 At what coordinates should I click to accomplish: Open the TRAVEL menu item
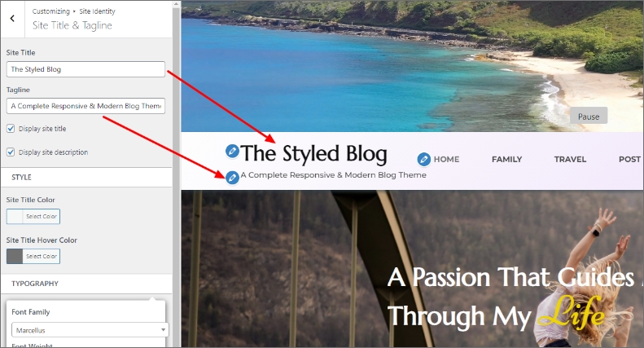570,159
